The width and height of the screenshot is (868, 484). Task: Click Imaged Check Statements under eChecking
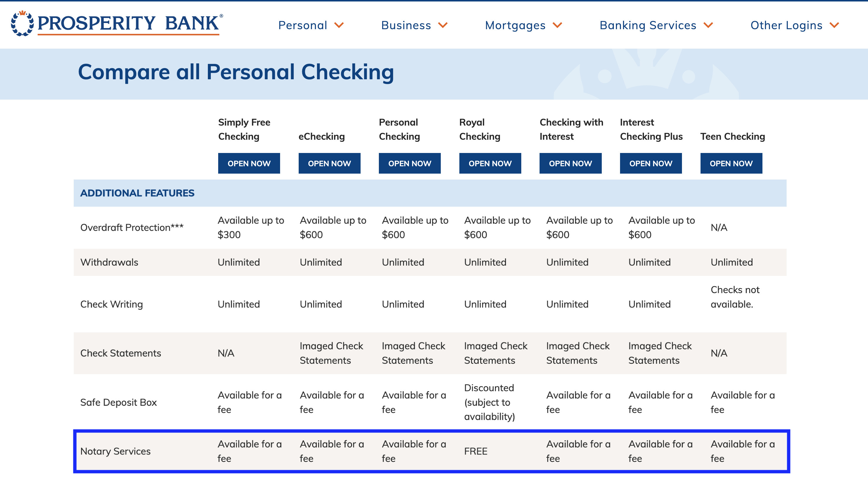click(331, 353)
